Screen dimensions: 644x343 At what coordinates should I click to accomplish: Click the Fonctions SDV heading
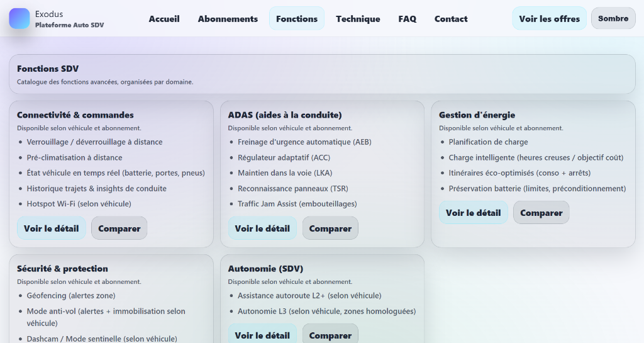click(48, 69)
